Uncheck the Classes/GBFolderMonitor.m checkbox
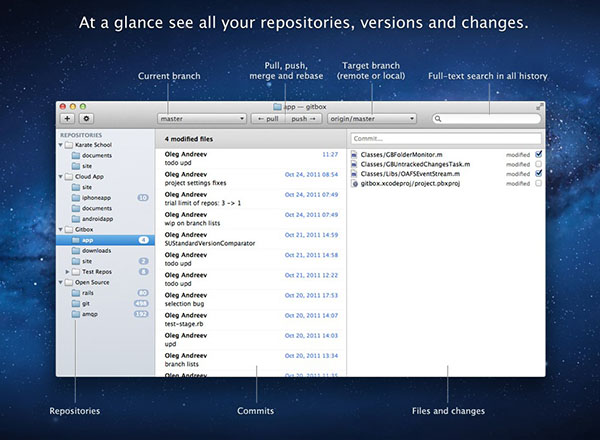Screen dimensions: 600x440 538,154
